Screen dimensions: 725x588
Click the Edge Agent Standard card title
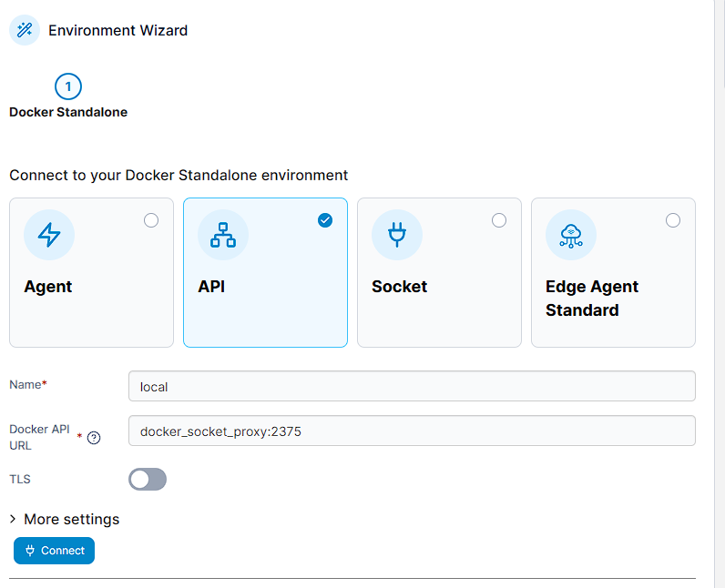592,299
